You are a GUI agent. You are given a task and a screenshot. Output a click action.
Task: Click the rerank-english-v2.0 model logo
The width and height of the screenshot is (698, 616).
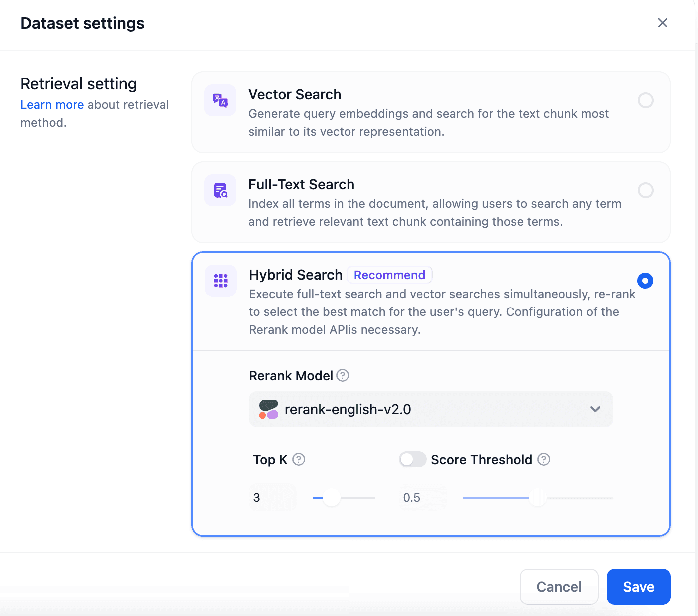point(269,409)
